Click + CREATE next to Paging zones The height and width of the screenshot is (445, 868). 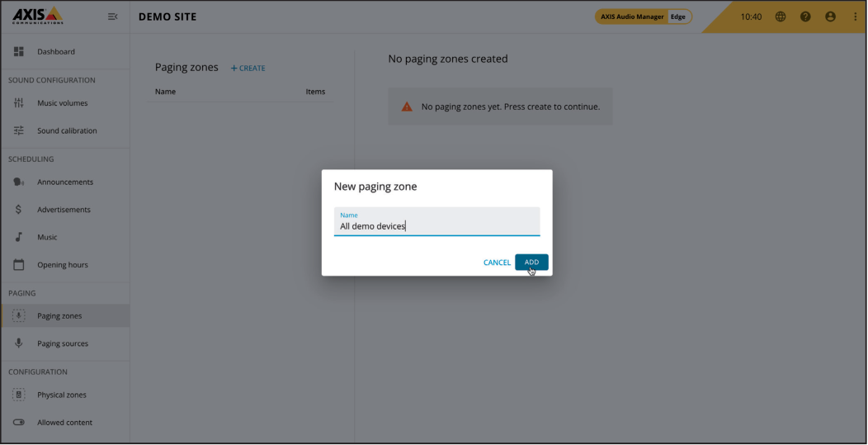[x=248, y=69]
